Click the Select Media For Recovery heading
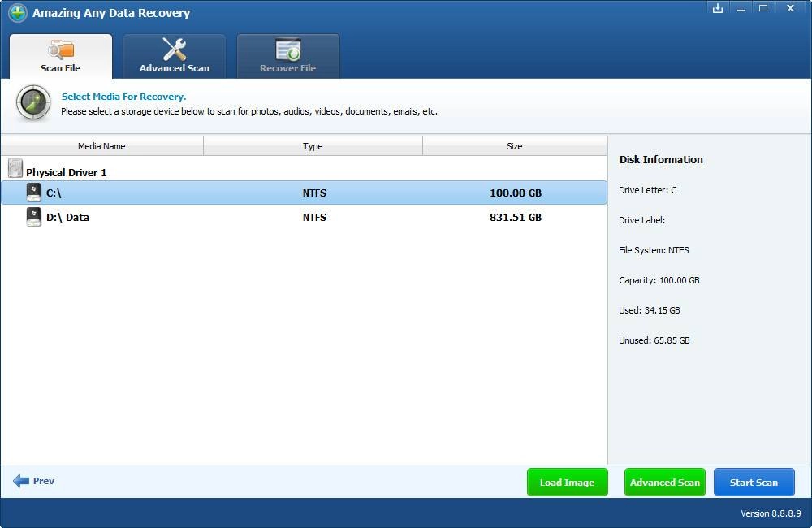This screenshot has width=812, height=528. coord(123,97)
